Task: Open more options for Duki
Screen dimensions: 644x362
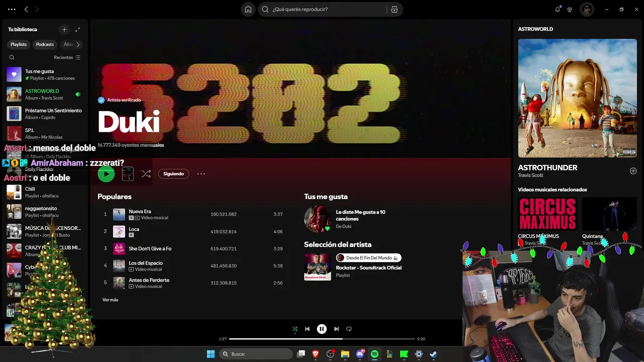Action: (x=201, y=174)
